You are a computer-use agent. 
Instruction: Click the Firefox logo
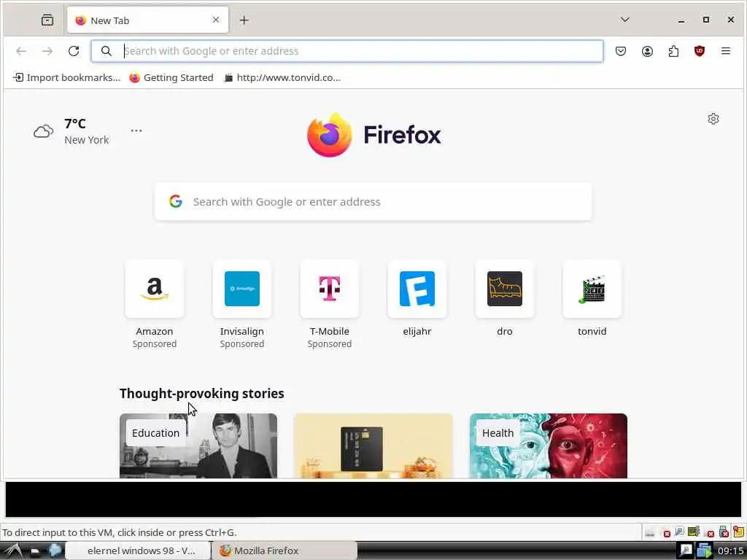click(x=374, y=134)
